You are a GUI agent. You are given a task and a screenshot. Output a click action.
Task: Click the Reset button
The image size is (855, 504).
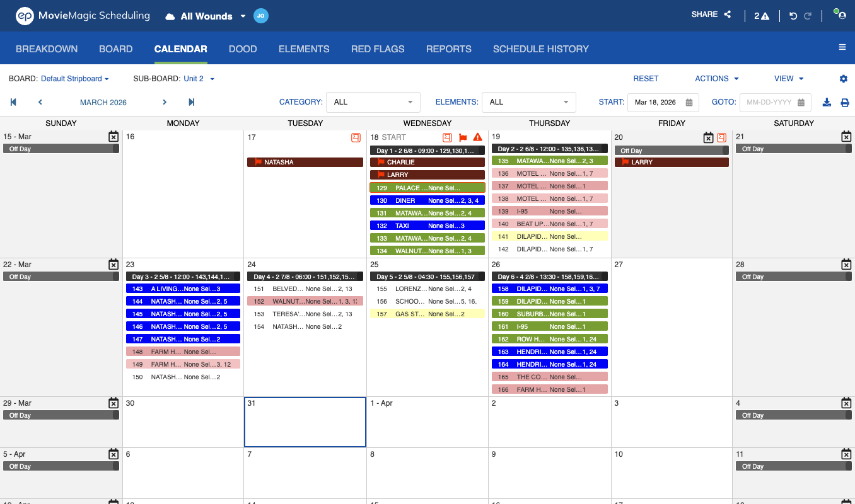(x=646, y=79)
